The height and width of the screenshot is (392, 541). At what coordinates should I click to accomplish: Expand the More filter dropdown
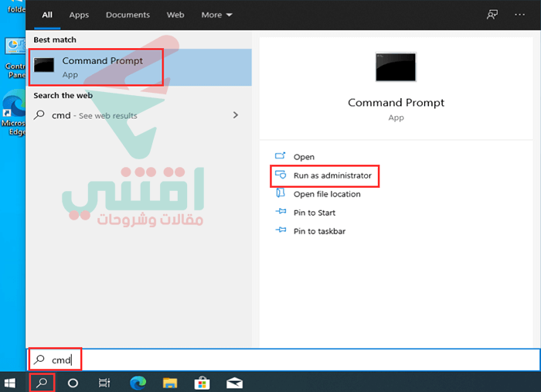216,15
